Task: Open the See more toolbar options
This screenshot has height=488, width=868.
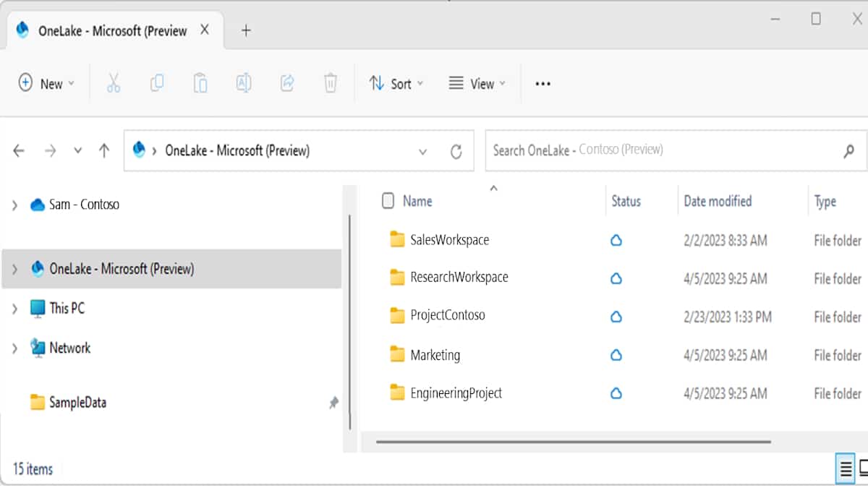Action: (542, 83)
